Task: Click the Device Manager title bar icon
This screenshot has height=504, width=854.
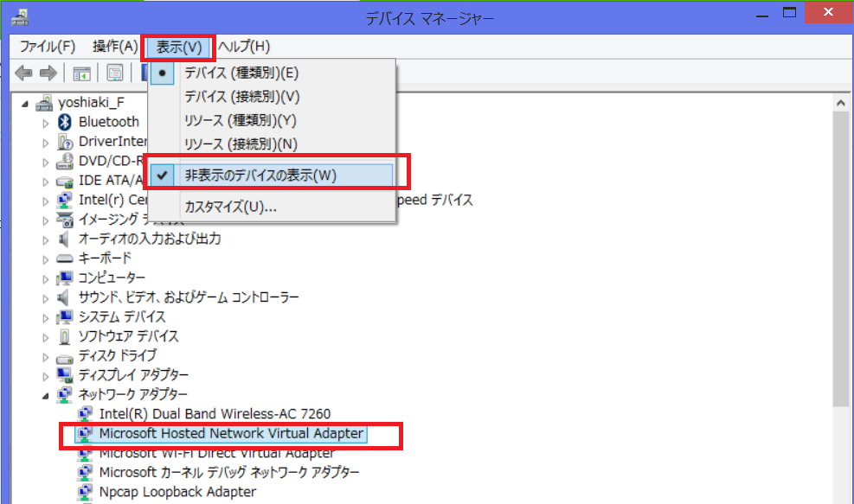Action: [x=20, y=17]
